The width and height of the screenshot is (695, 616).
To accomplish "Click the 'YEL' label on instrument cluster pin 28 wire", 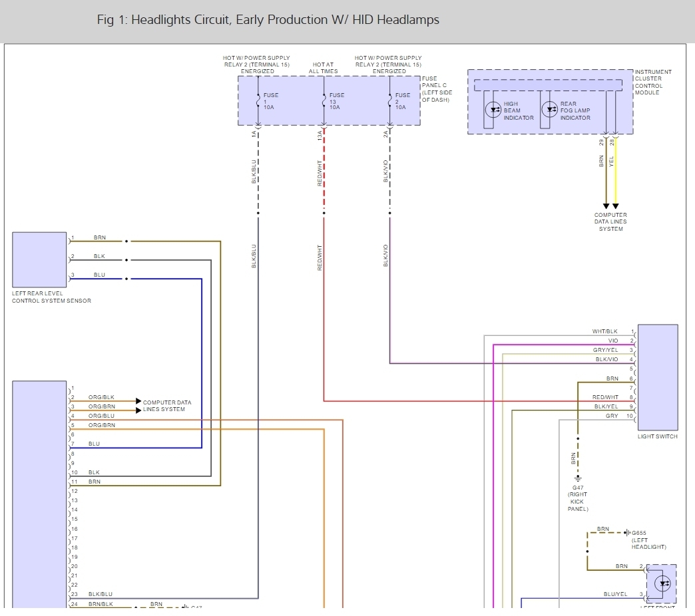I will pyautogui.click(x=611, y=161).
